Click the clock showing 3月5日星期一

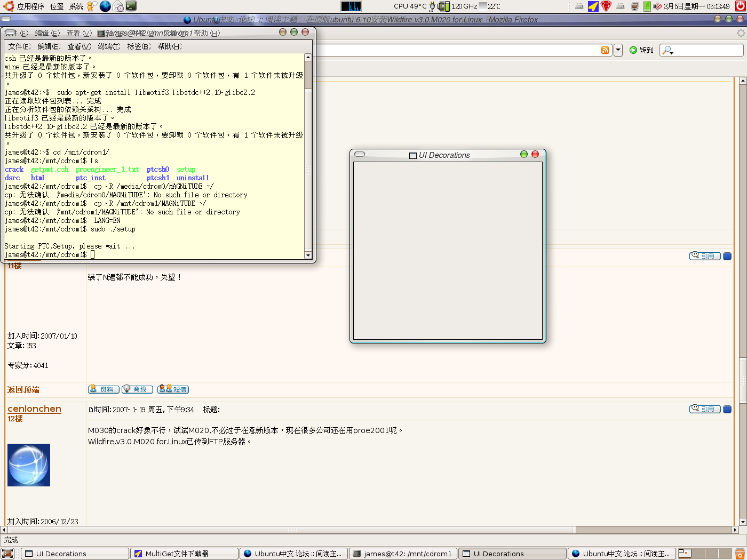tap(696, 6)
